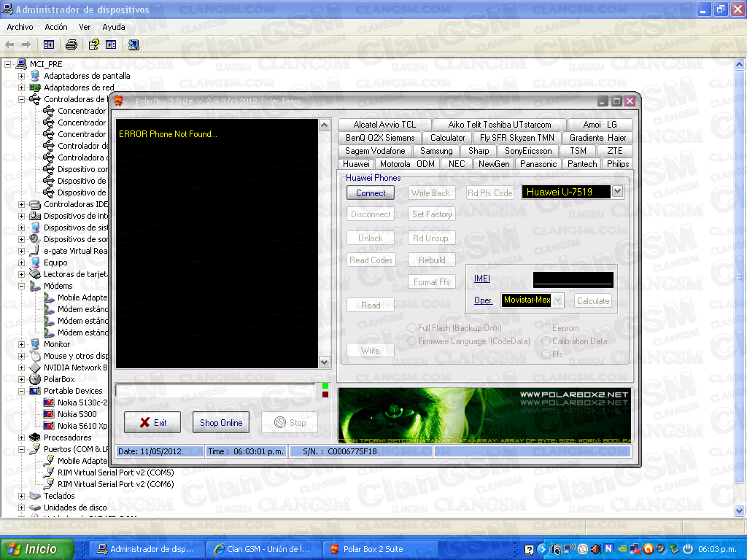Select the Equipo computer icon

(x=35, y=262)
